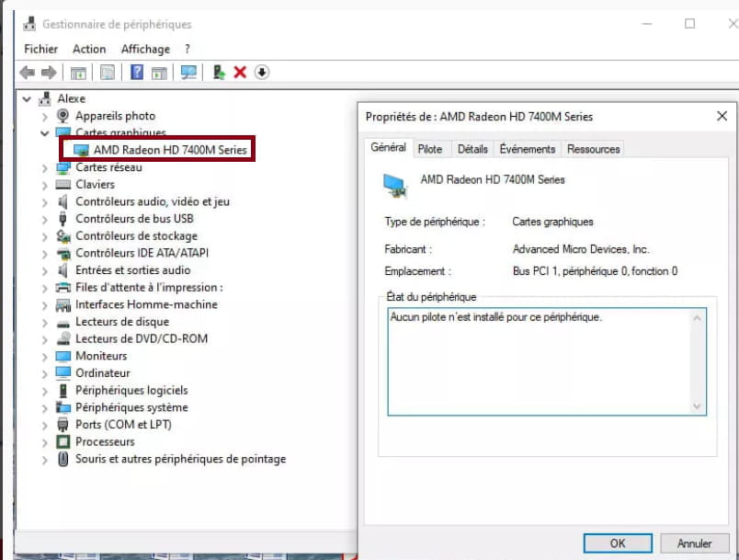
Task: Switch to the Détails tab
Action: pyautogui.click(x=472, y=149)
